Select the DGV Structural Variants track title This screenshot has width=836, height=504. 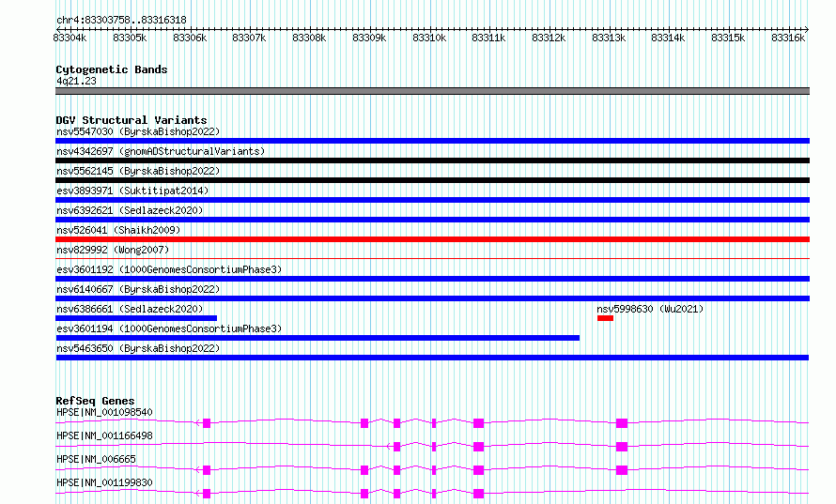coord(132,120)
